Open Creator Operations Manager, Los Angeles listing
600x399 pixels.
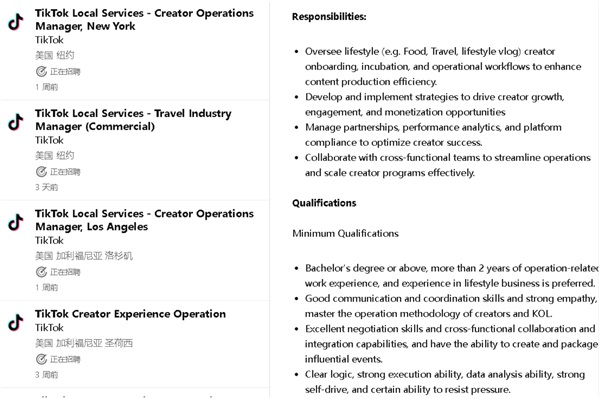click(x=144, y=220)
